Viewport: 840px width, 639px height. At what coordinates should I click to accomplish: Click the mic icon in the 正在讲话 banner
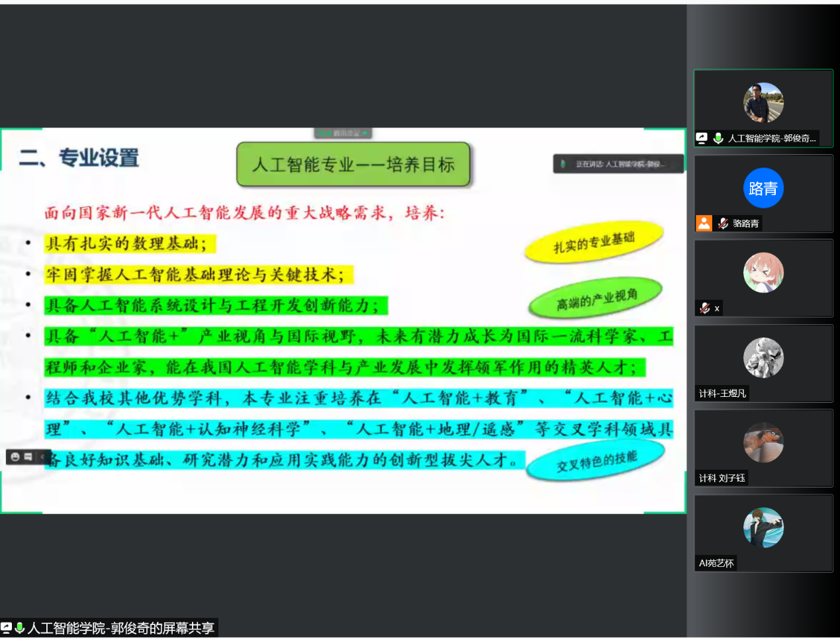pyautogui.click(x=562, y=163)
